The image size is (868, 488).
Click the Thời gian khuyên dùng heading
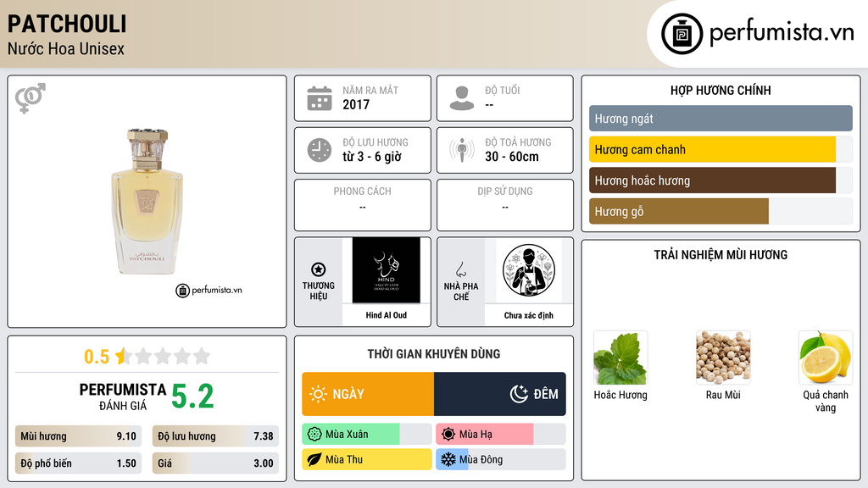434,354
